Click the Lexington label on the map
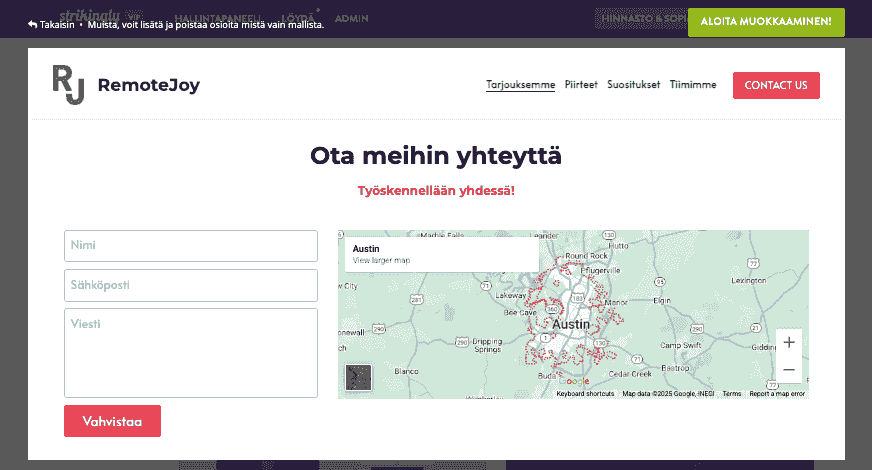The image size is (872, 470). (x=749, y=280)
